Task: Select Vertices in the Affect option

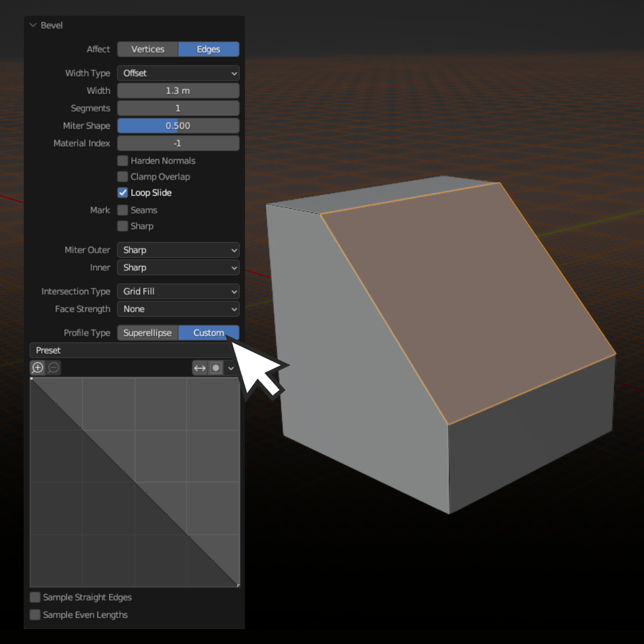Action: (x=148, y=49)
